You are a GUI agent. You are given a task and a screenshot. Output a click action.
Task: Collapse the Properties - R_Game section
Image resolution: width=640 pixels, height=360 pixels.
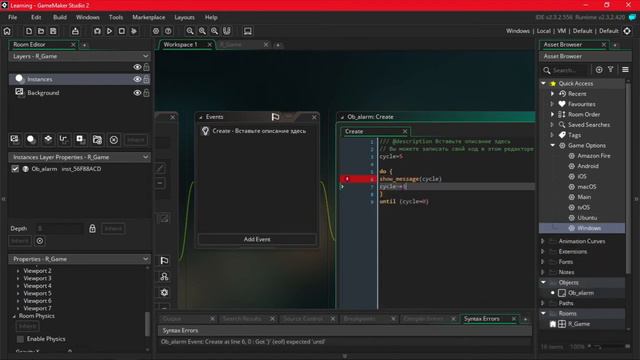pyautogui.click(x=145, y=259)
